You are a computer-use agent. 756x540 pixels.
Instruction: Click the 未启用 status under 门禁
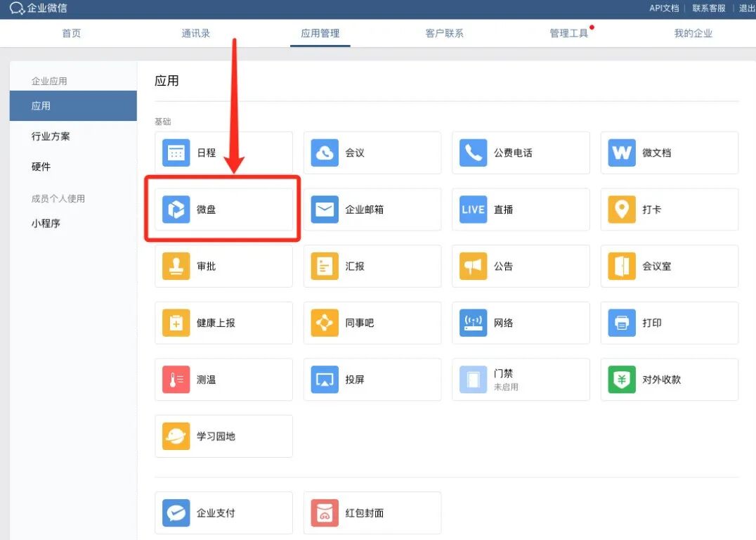pos(506,387)
